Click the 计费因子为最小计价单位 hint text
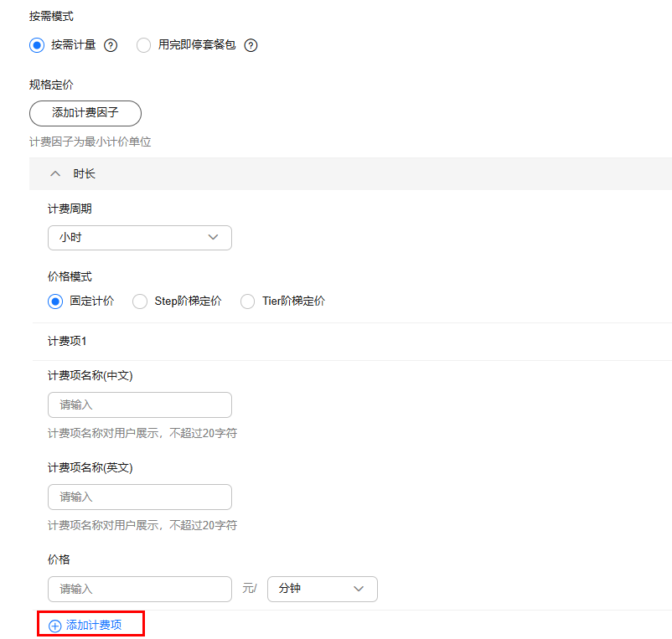Image resolution: width=672 pixels, height=639 pixels. tap(90, 142)
